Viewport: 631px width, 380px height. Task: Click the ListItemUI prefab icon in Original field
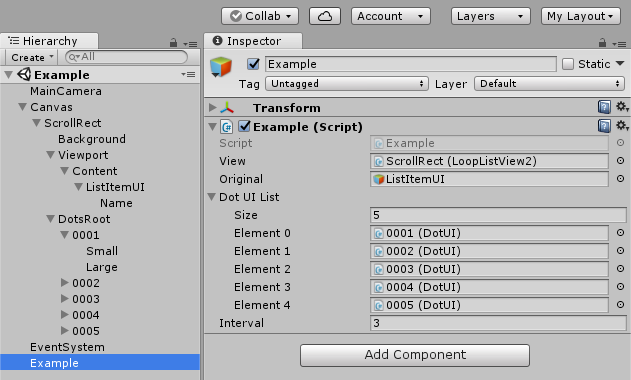click(379, 179)
